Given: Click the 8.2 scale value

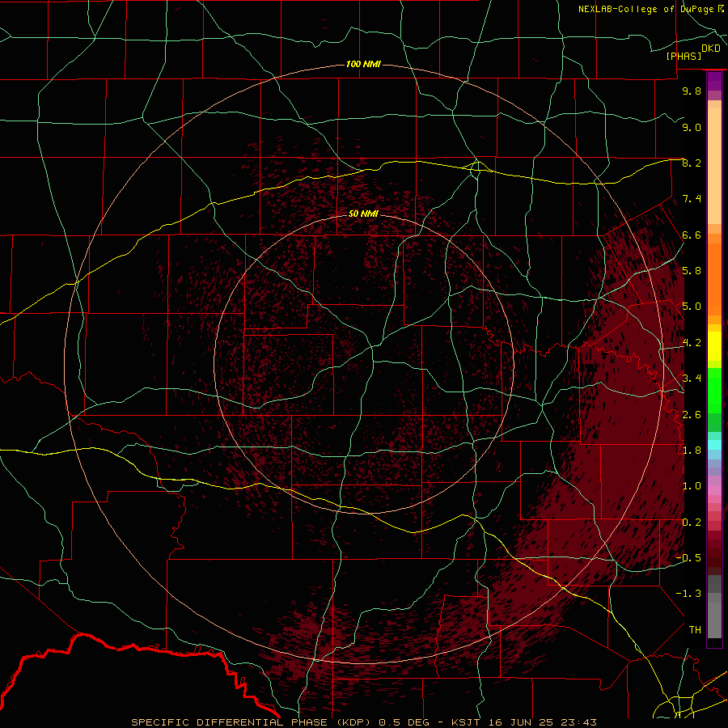Looking at the screenshot, I should coord(692,163).
